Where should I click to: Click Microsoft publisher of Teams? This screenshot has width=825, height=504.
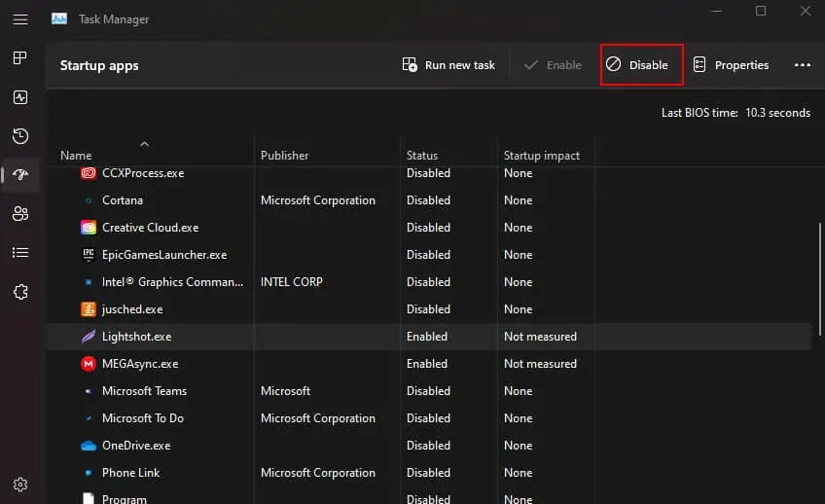(x=285, y=391)
